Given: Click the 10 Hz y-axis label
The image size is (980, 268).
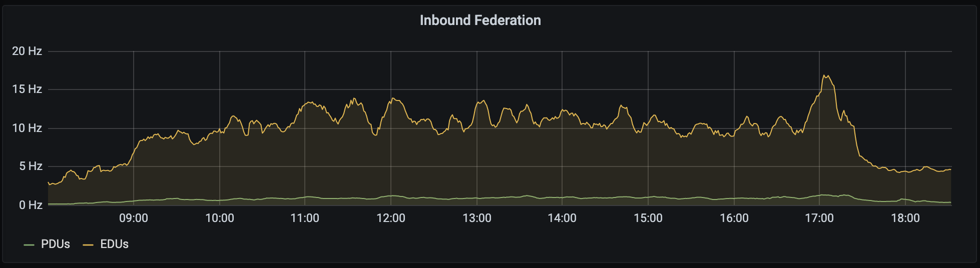Looking at the screenshot, I should point(27,128).
